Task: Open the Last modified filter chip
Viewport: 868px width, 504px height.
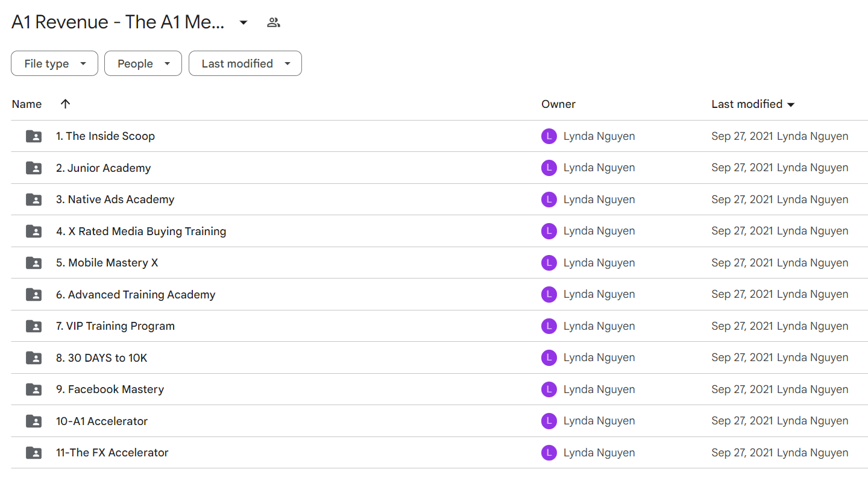Action: [x=245, y=63]
